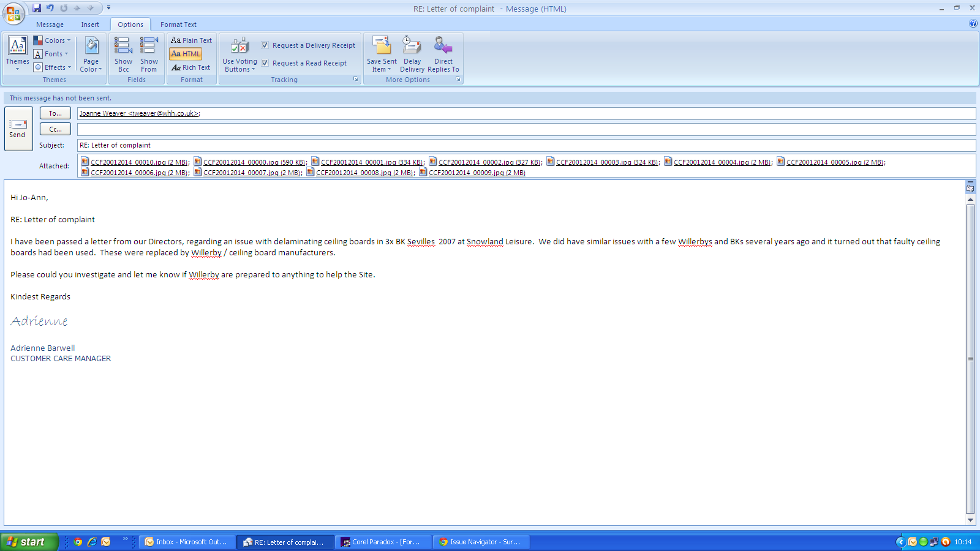980x551 pixels.
Task: Open the Windows Start menu
Action: click(29, 542)
